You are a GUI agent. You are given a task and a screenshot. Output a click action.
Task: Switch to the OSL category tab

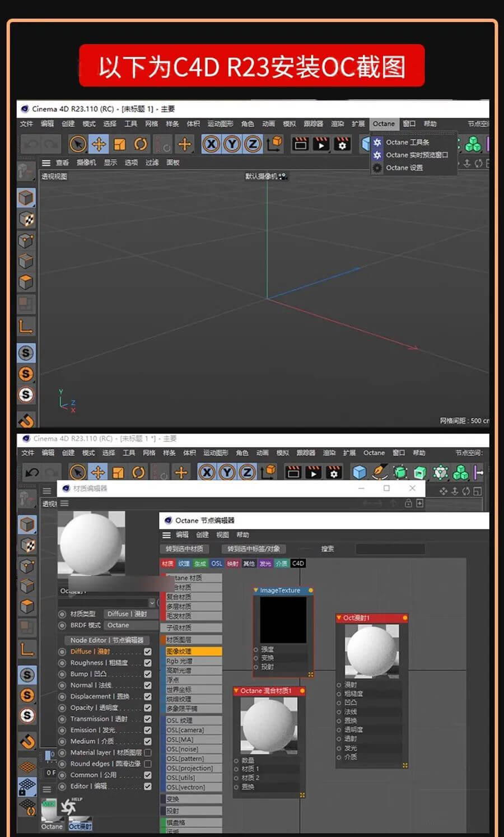[216, 564]
